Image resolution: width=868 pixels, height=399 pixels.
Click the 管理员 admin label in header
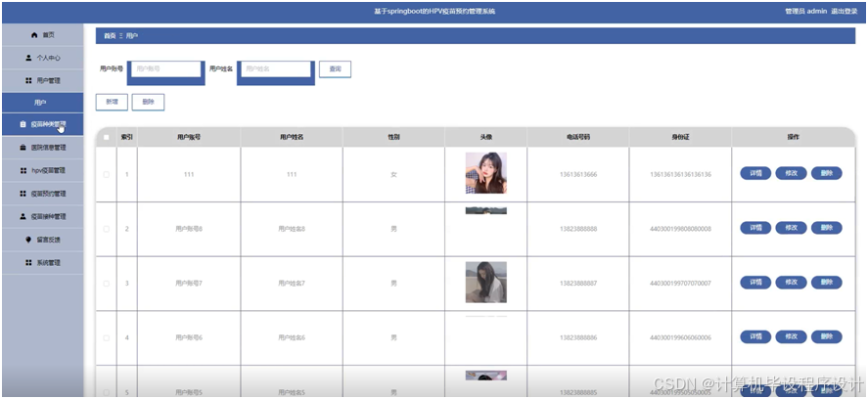point(806,11)
